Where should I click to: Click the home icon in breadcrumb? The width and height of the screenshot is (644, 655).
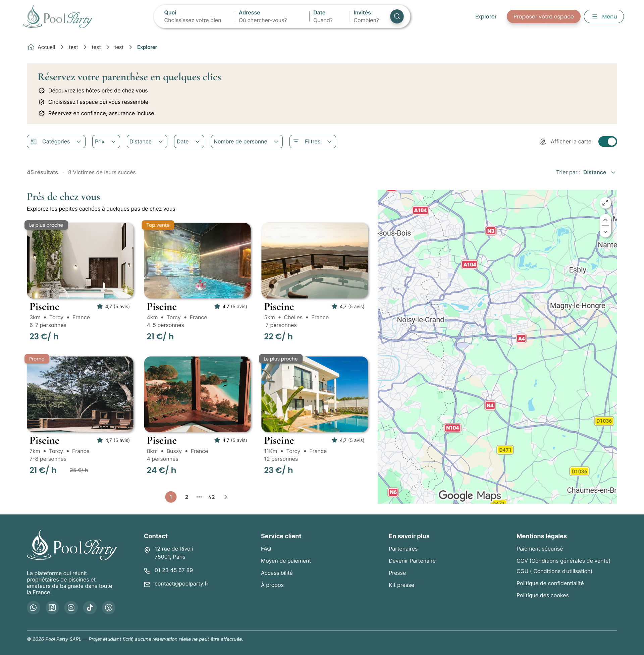pos(31,47)
